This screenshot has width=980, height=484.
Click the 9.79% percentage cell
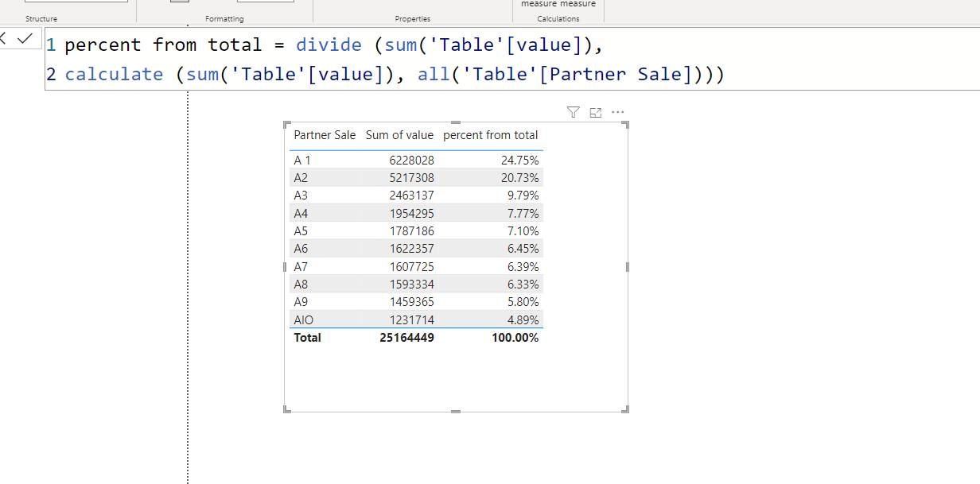(523, 196)
